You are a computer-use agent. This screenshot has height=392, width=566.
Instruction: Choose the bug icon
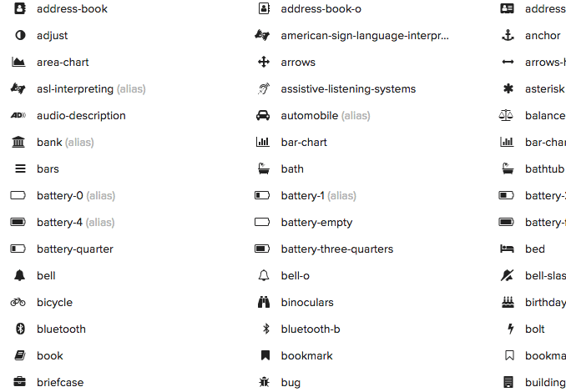pos(264,382)
